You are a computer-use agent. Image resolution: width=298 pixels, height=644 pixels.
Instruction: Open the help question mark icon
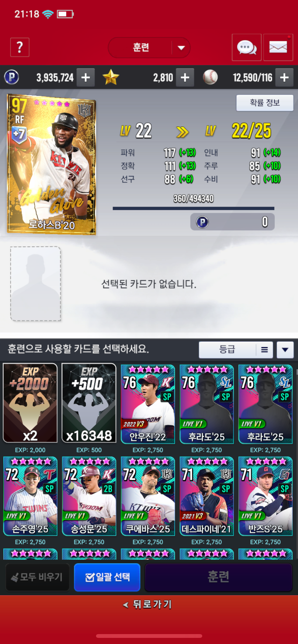[20, 47]
